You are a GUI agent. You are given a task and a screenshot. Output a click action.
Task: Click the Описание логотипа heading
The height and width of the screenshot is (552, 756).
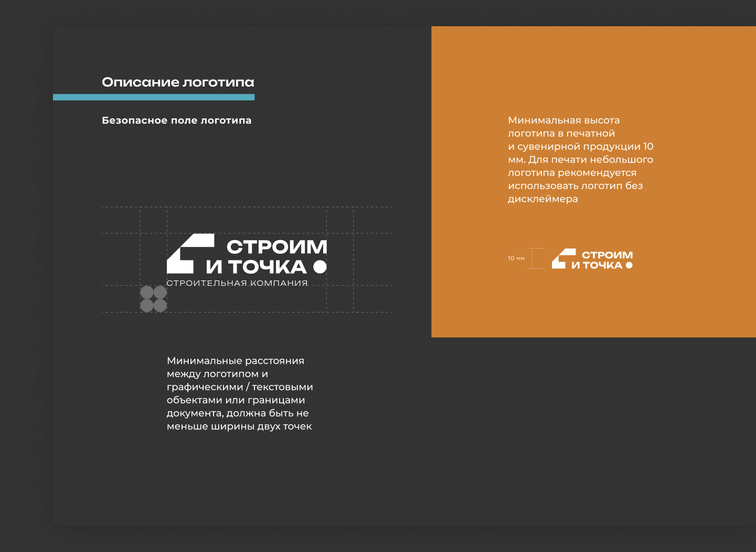pos(178,82)
